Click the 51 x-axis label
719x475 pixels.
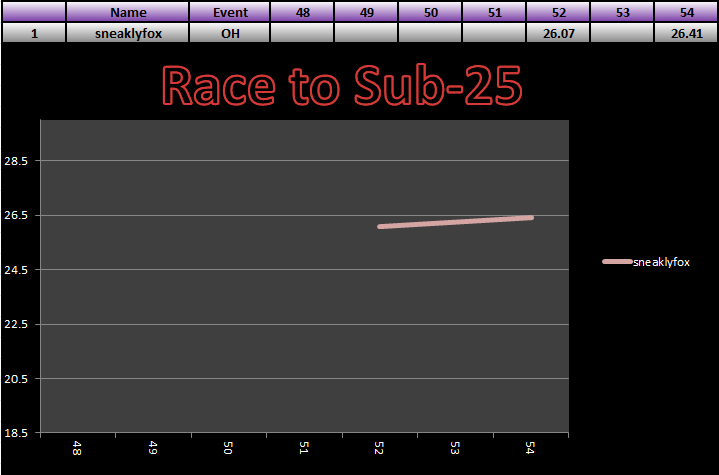pos(304,448)
